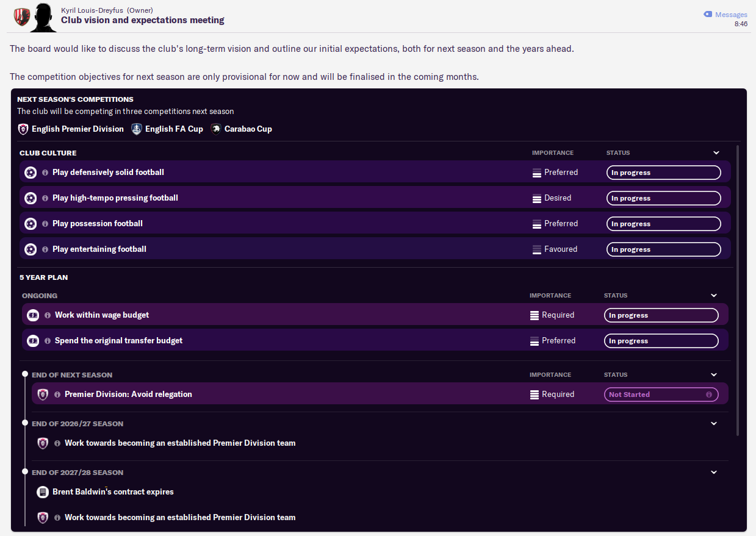The width and height of the screenshot is (756, 536).
Task: Click Desired importance for high-tempo pressing football
Action: tap(552, 198)
